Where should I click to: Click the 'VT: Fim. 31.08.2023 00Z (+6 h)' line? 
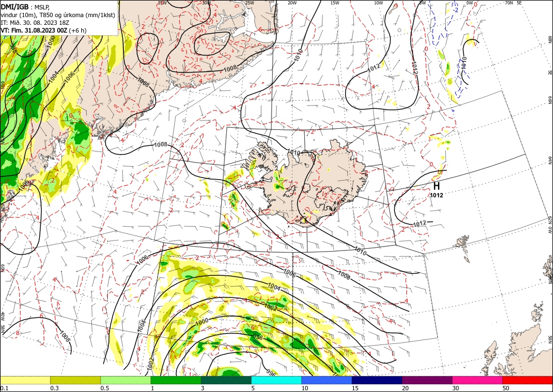coord(43,30)
